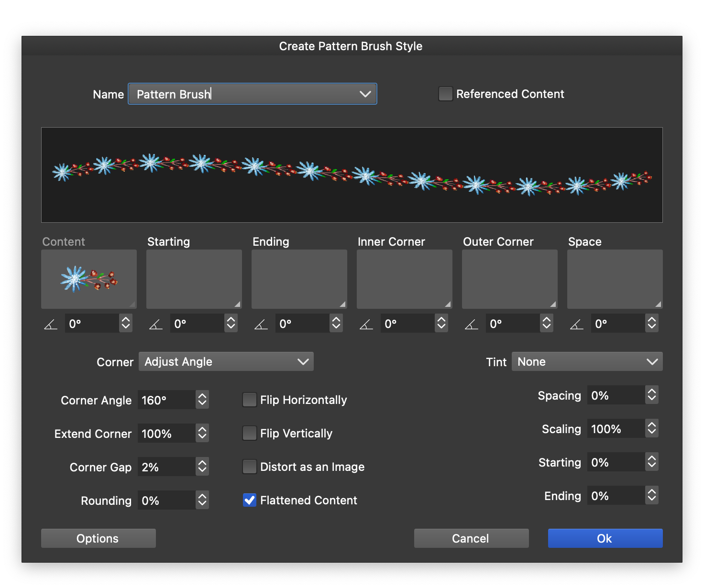The width and height of the screenshot is (704, 588).
Task: Expand the Name field preset dropdown arrow
Action: point(365,94)
